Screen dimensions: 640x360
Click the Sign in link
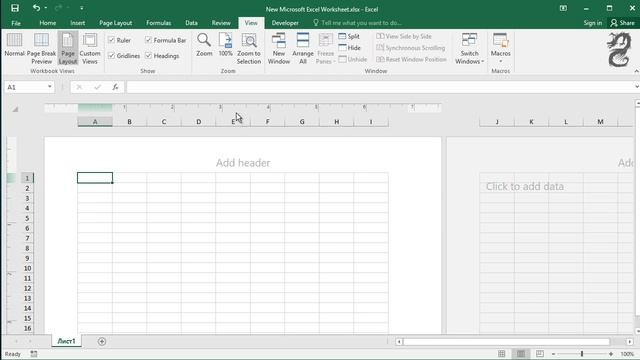[593, 23]
